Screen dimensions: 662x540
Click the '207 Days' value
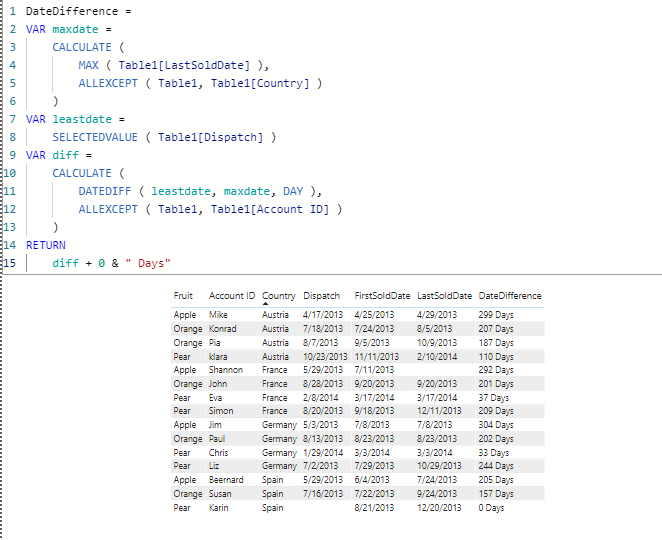click(x=496, y=328)
